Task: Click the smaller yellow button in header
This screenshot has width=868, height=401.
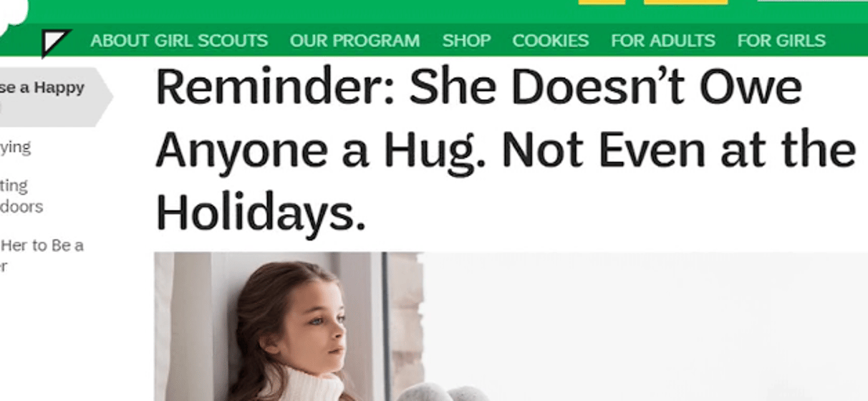Action: point(602,2)
